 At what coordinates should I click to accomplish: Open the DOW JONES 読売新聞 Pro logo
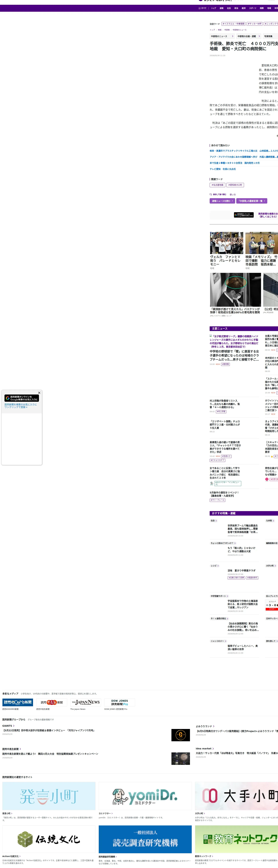point(120,702)
